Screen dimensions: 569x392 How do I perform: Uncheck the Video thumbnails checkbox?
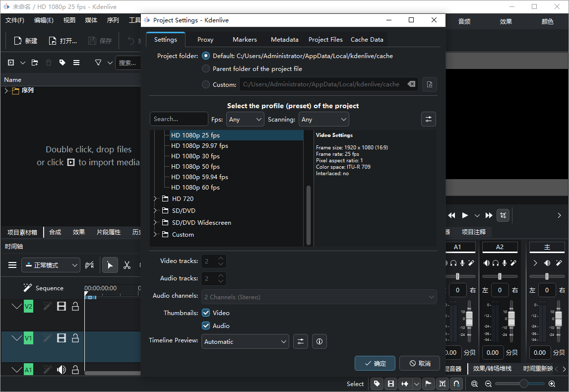tap(206, 313)
